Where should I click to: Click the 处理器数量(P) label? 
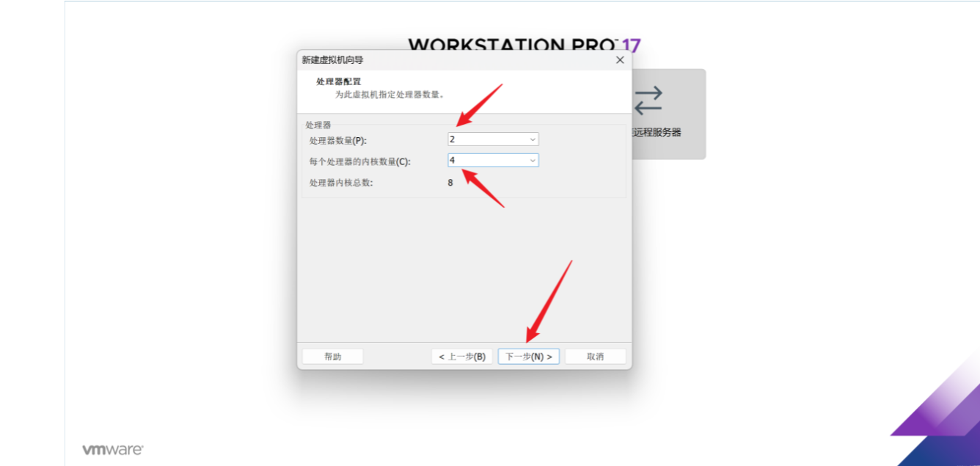[x=338, y=140]
